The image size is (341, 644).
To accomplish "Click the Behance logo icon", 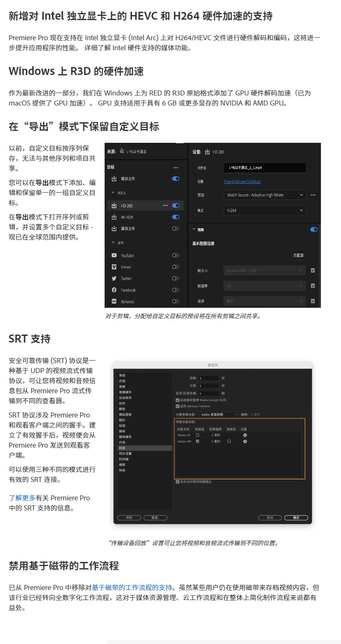I will (x=114, y=301).
